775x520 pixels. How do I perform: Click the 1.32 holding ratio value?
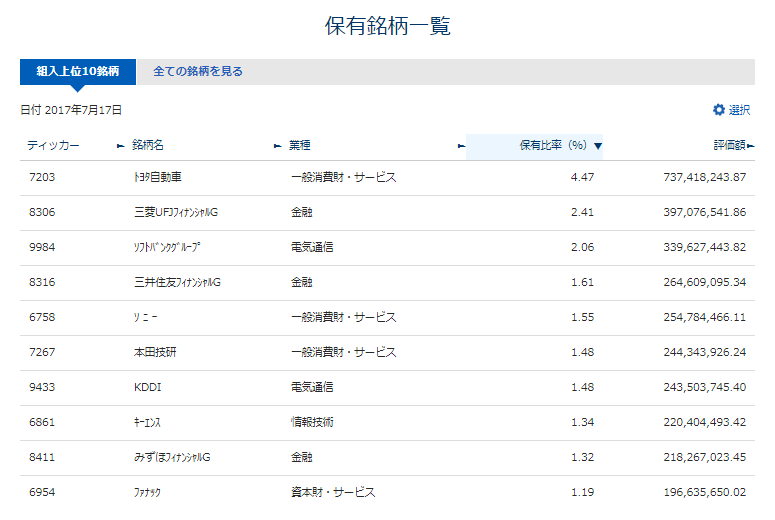click(x=582, y=457)
